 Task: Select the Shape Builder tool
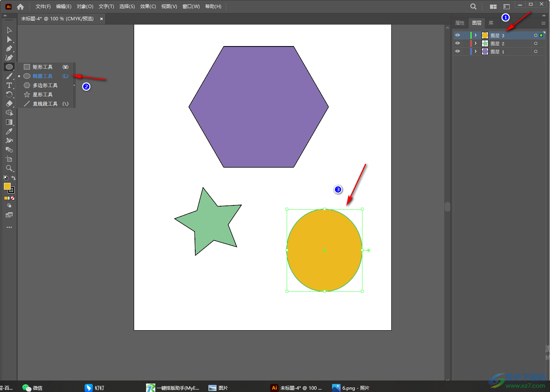9,113
